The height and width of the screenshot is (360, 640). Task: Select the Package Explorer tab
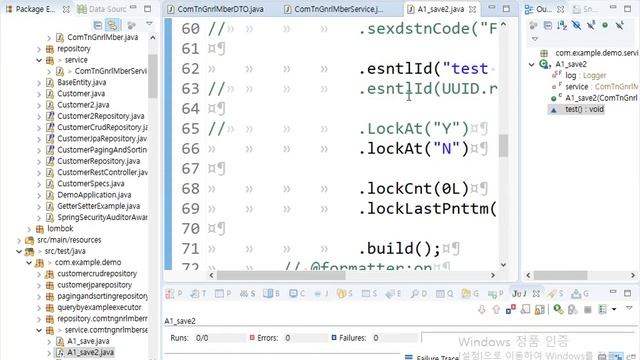click(x=35, y=9)
